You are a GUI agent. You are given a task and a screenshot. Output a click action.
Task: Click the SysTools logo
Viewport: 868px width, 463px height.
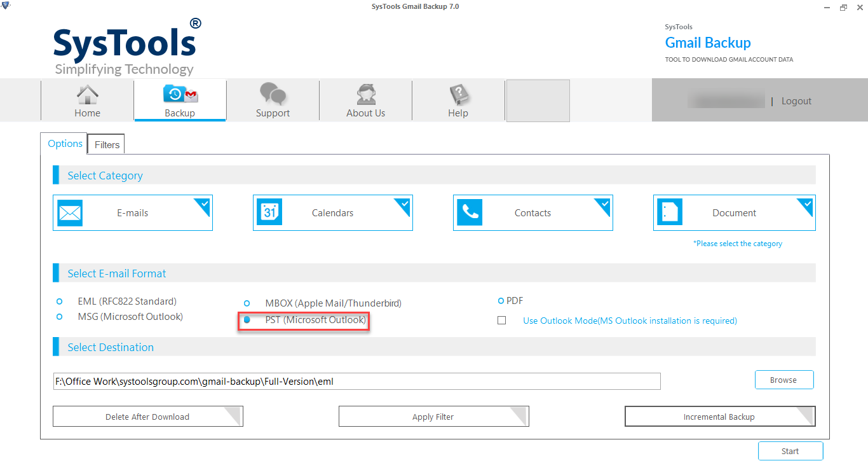127,47
